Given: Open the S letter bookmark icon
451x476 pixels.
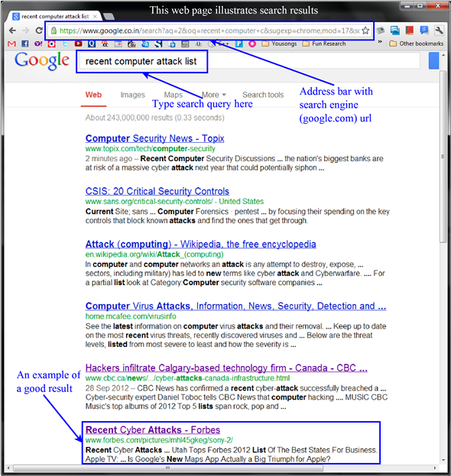Looking at the screenshot, I should (158, 44).
